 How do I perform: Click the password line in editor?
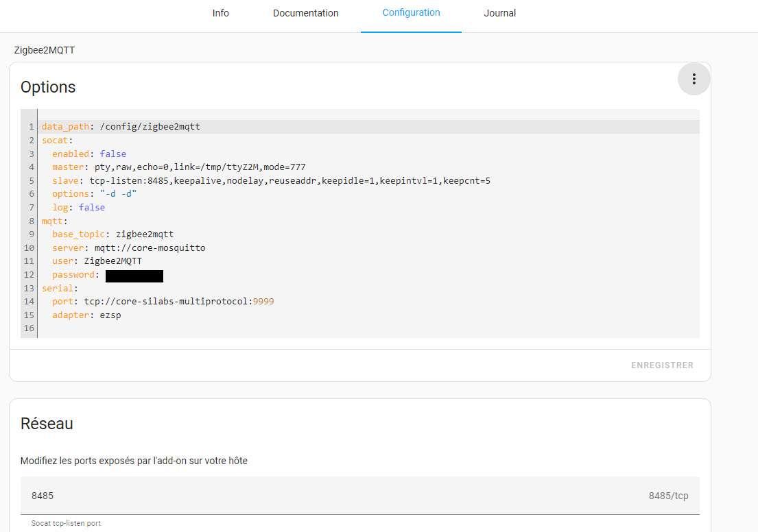pyautogui.click(x=107, y=275)
